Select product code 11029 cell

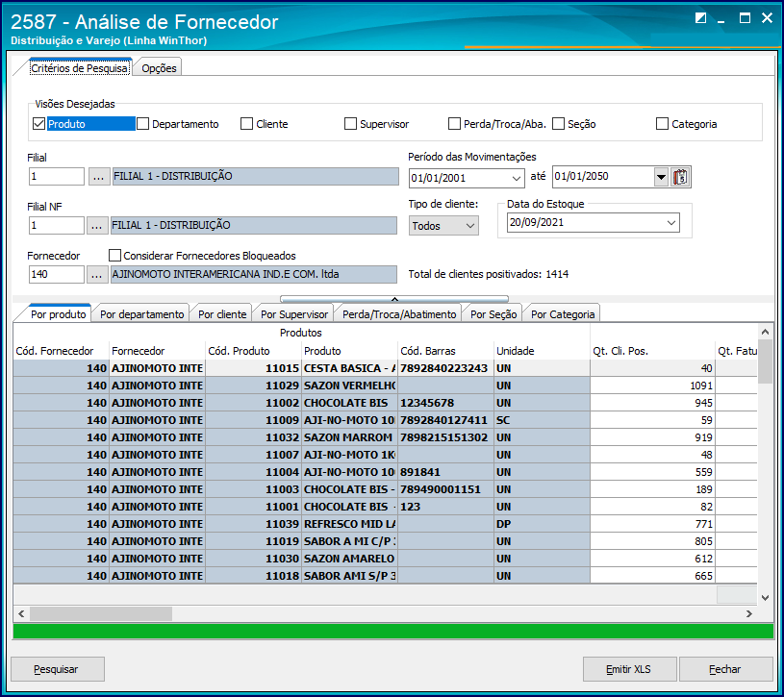pyautogui.click(x=253, y=386)
